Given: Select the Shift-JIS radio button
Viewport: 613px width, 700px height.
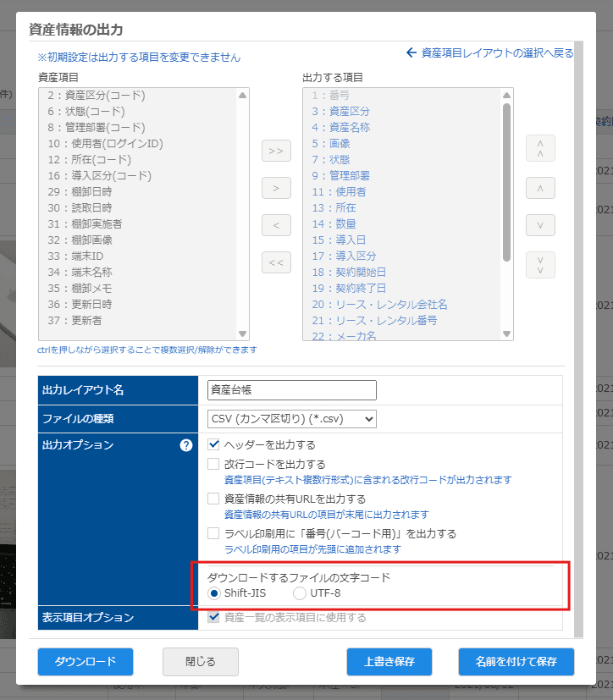Looking at the screenshot, I should pyautogui.click(x=214, y=593).
